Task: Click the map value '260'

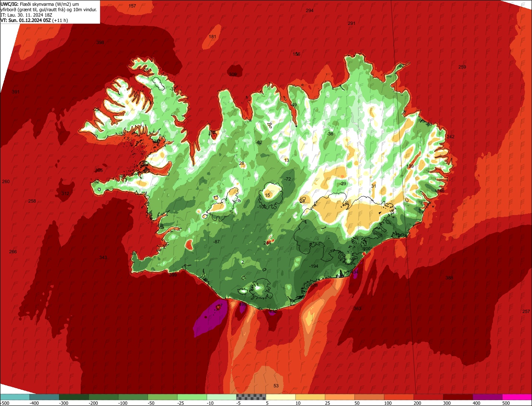Action: [6, 181]
